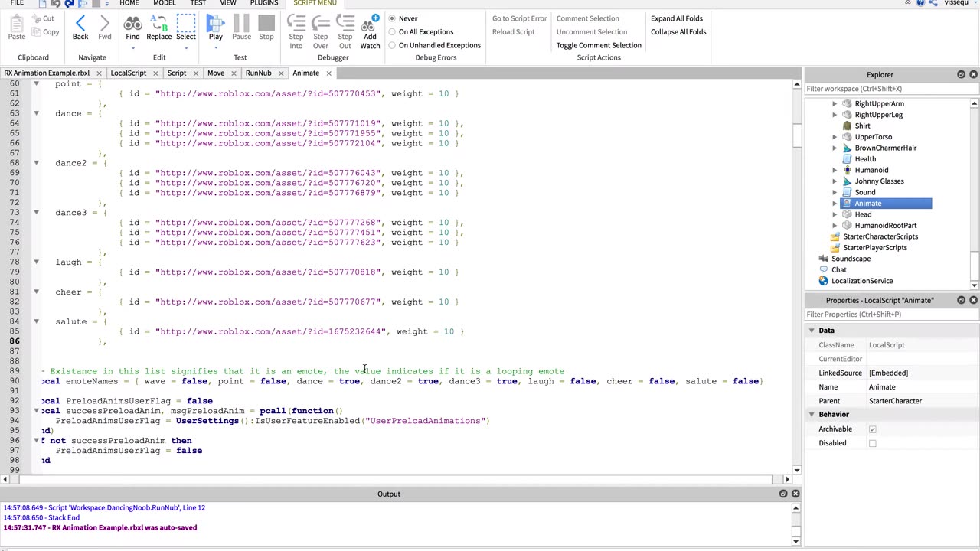Pop out the Explorer panel
Viewport: 980px width, 551px height.
(961, 74)
